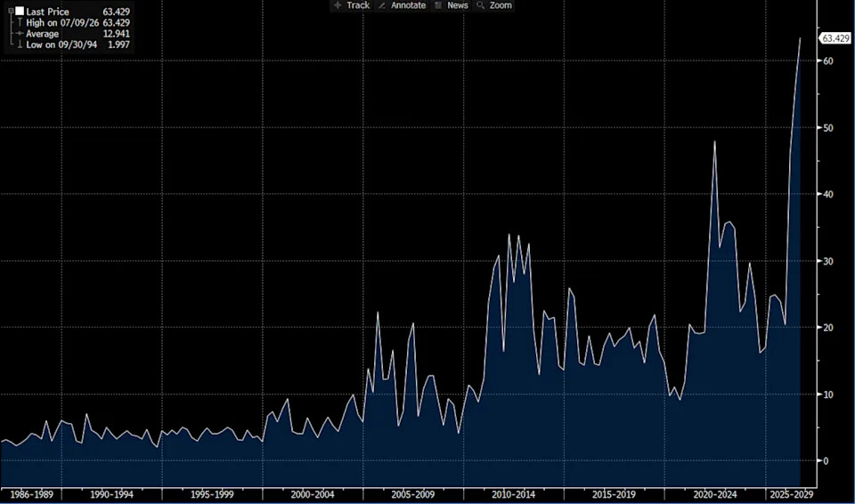Click the '2000-2004' x-axis label
Viewport: 855px width, 504px height.
coord(313,495)
